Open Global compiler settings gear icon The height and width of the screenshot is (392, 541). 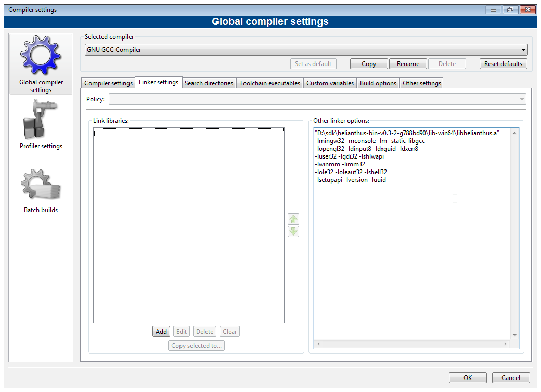[x=41, y=56]
